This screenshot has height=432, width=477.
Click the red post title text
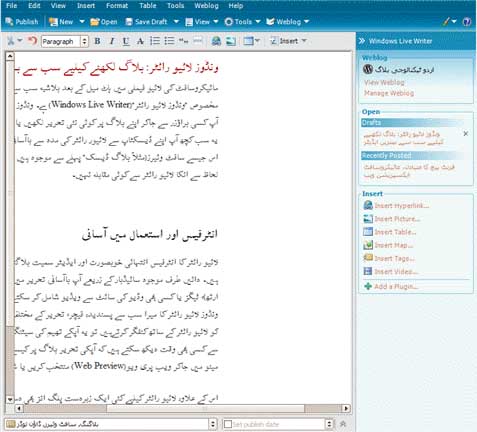click(x=116, y=68)
